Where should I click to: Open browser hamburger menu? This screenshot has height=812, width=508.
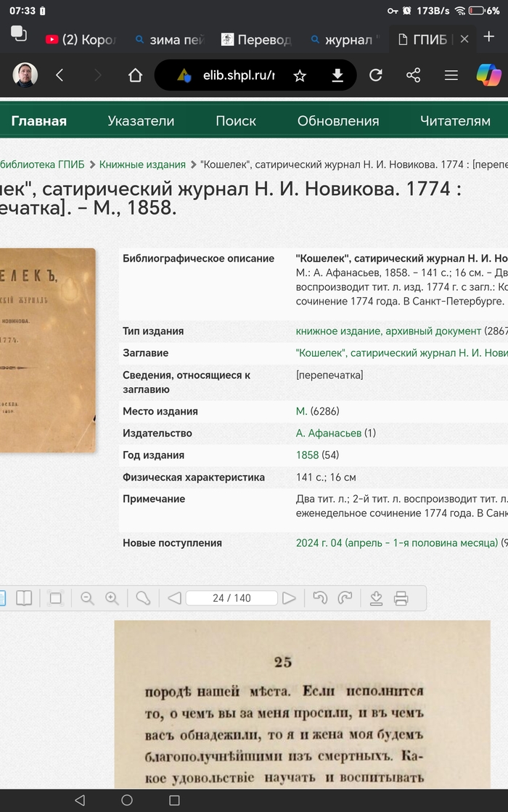point(451,75)
